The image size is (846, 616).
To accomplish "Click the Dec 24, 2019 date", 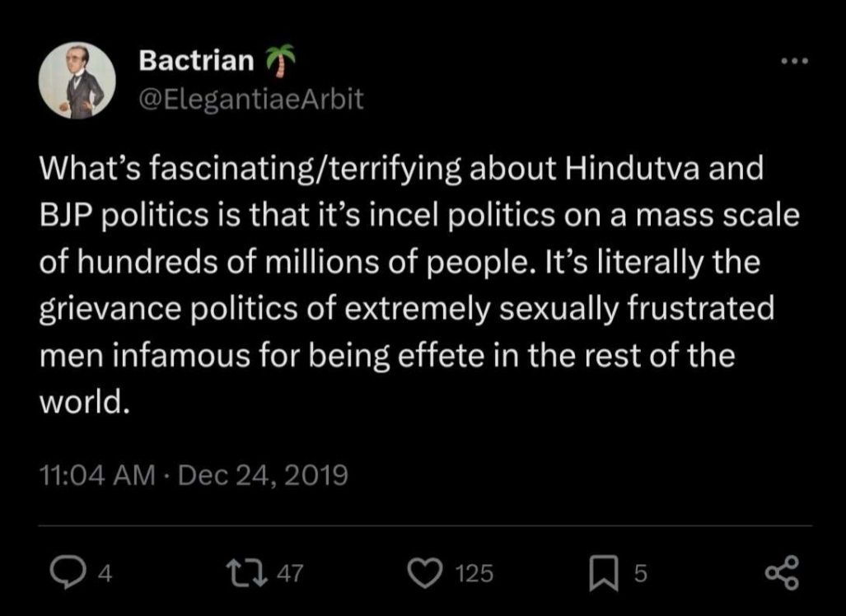I will click(262, 475).
